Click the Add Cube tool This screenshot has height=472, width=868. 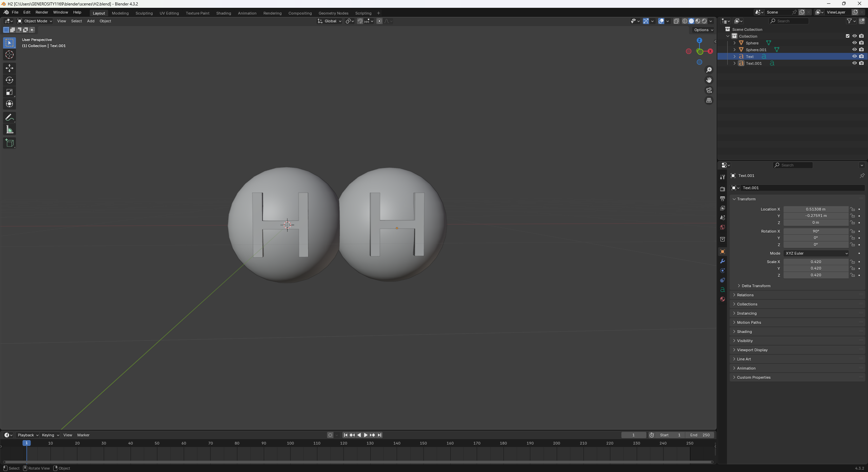click(x=9, y=143)
